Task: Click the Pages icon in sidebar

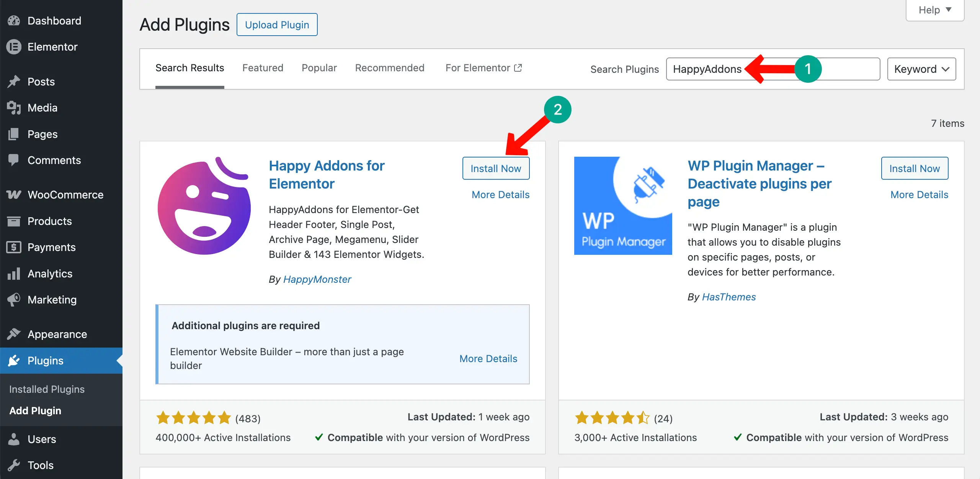Action: coord(14,134)
